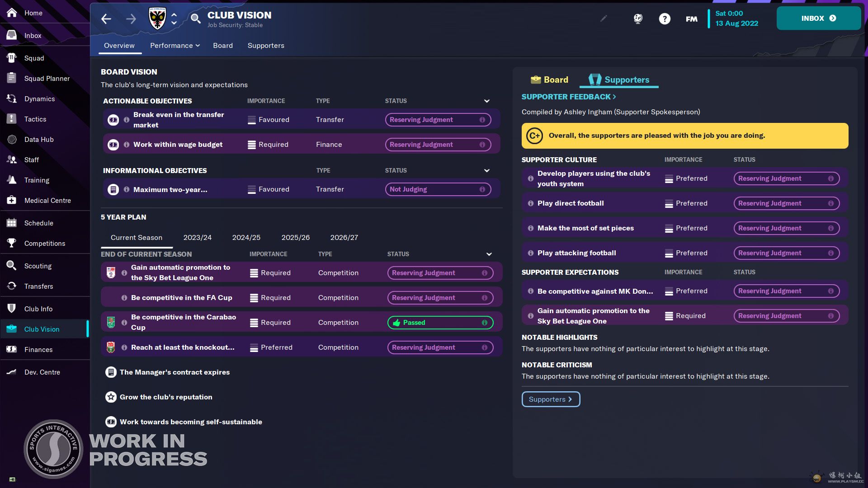Click the AFC Wimbledon club badge
The image size is (868, 488).
point(157,19)
